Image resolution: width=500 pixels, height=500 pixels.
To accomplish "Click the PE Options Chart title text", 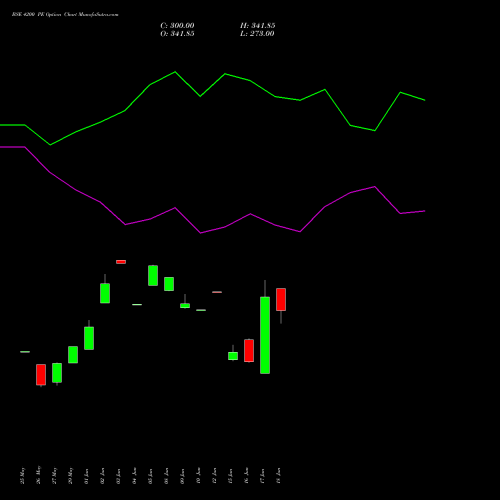I will [65, 15].
